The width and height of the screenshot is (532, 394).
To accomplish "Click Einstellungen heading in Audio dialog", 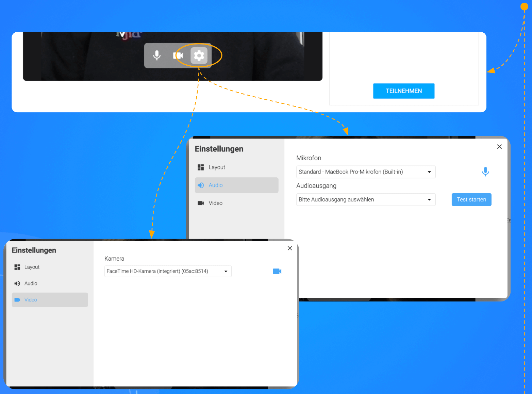I will tap(219, 149).
